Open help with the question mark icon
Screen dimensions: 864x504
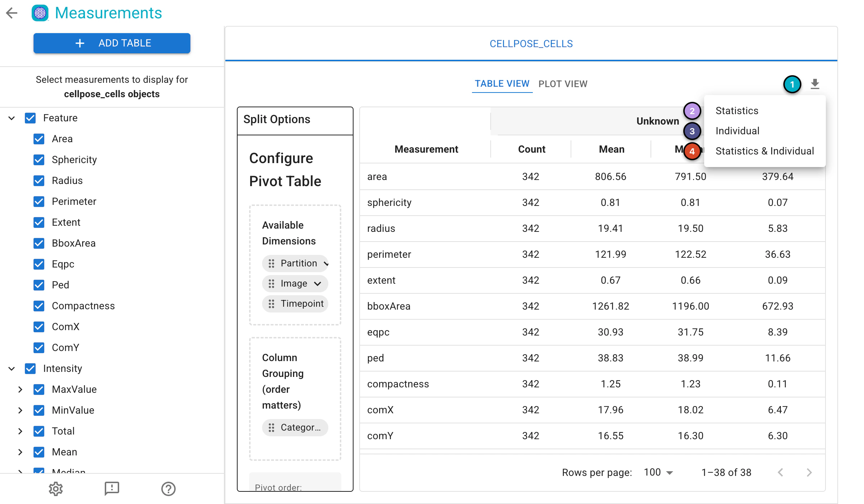click(168, 489)
